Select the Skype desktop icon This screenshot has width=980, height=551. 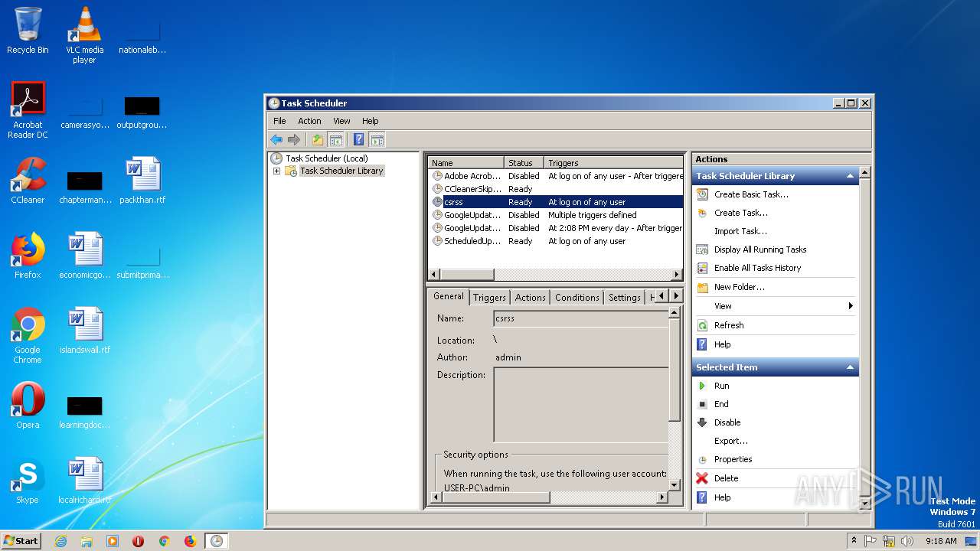28,481
